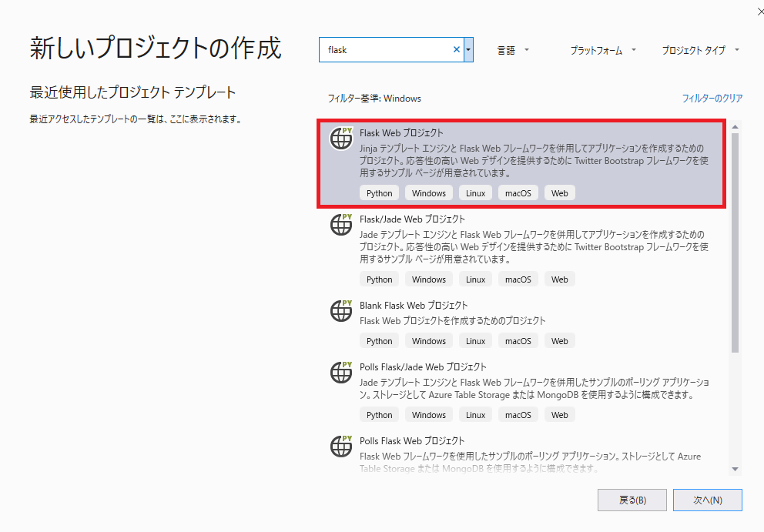
Task: Open the search box history dropdown arrow
Action: pos(468,50)
